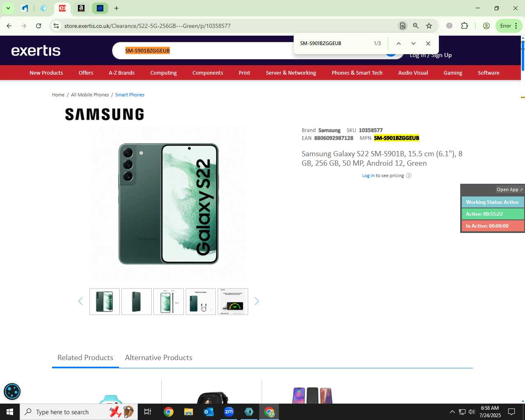Show hidden system tray icons

click(452, 412)
